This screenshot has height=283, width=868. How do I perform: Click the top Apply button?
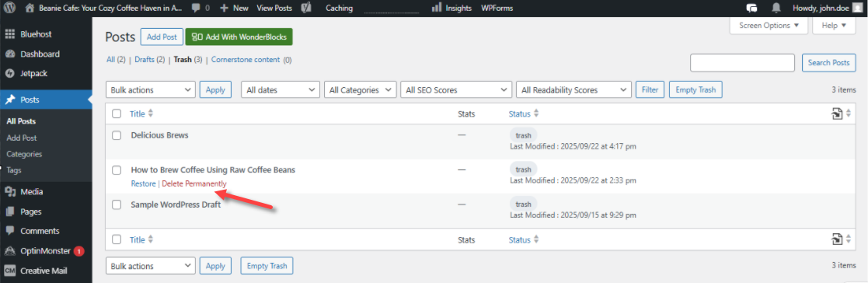pos(215,89)
